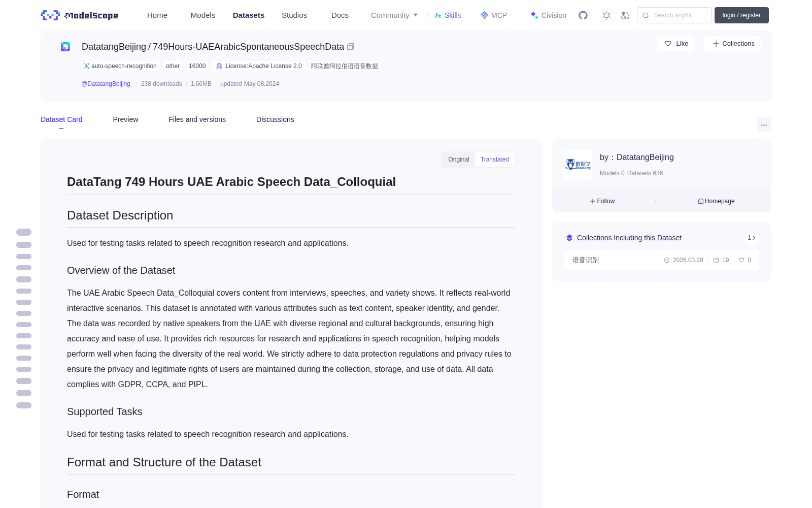The image size is (812, 508).
Task: Like this dataset with heart button
Action: coord(676,44)
